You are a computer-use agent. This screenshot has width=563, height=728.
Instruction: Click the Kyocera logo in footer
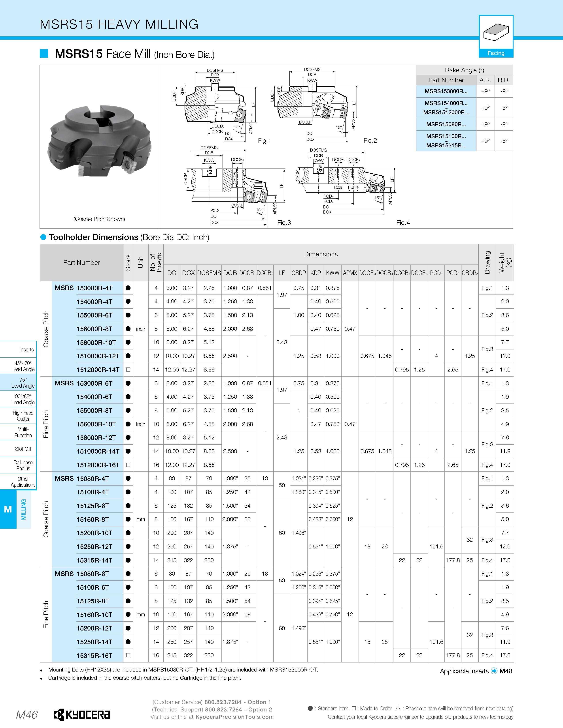[x=82, y=715]
